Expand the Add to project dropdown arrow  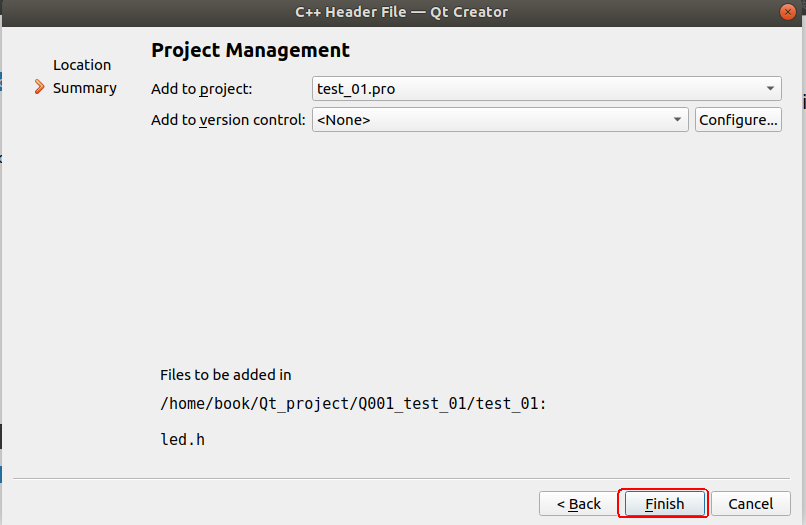770,88
